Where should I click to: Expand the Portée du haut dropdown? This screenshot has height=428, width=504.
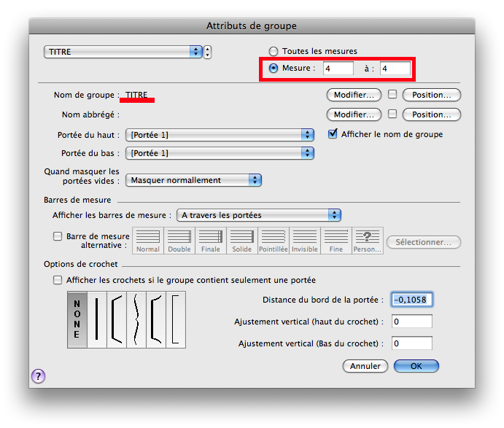coord(220,134)
